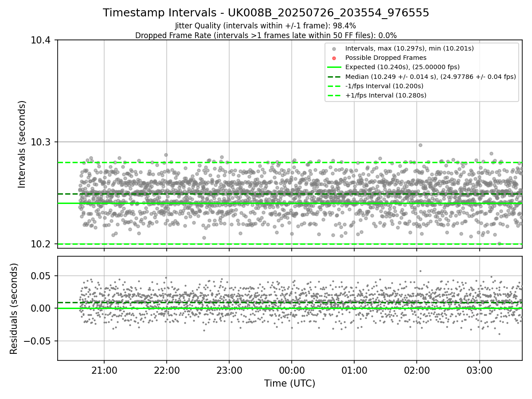Click legend entry '-1/fps Interval (10.200s)'
The height and width of the screenshot is (399, 532).
pos(384,86)
